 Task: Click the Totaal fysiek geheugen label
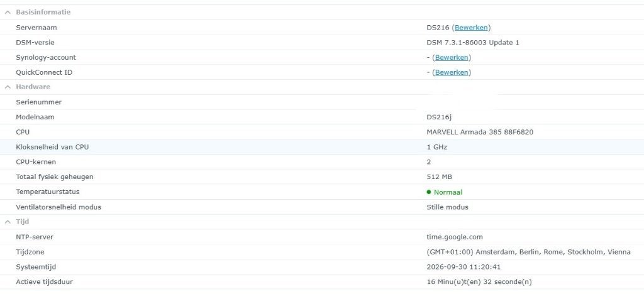point(55,177)
